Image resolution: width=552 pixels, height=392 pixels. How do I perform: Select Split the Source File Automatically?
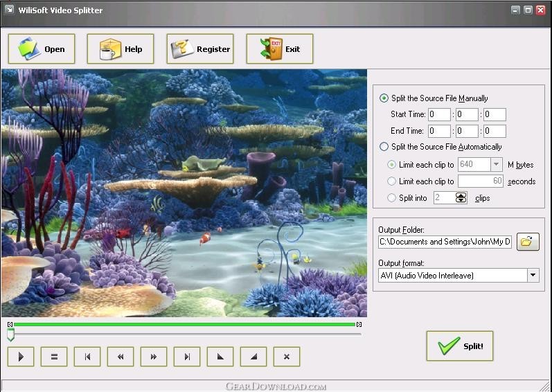pos(384,147)
